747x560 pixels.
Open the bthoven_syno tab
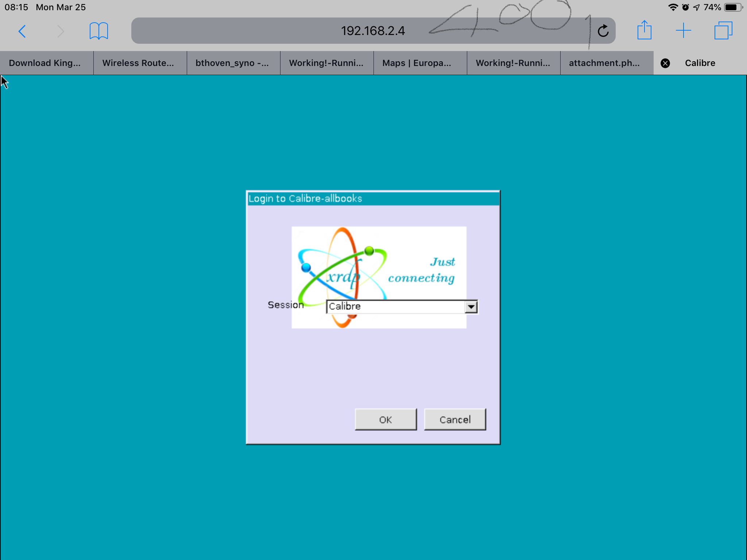pyautogui.click(x=232, y=63)
